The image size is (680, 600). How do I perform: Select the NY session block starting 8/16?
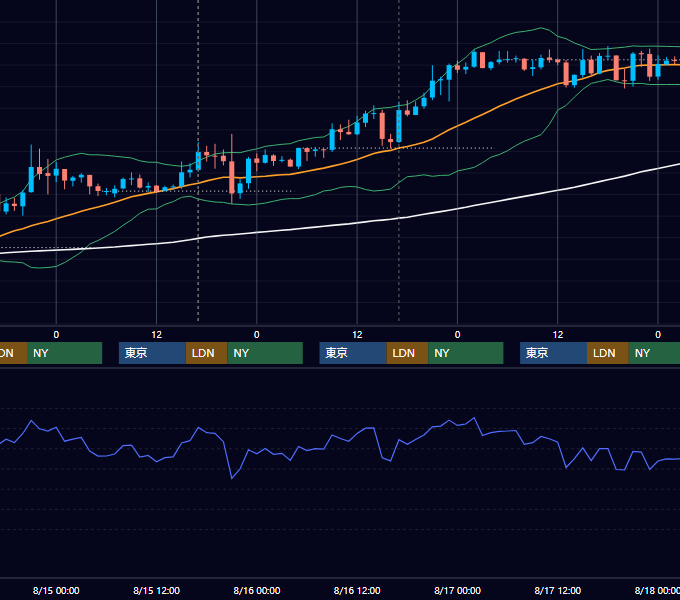pyautogui.click(x=465, y=353)
